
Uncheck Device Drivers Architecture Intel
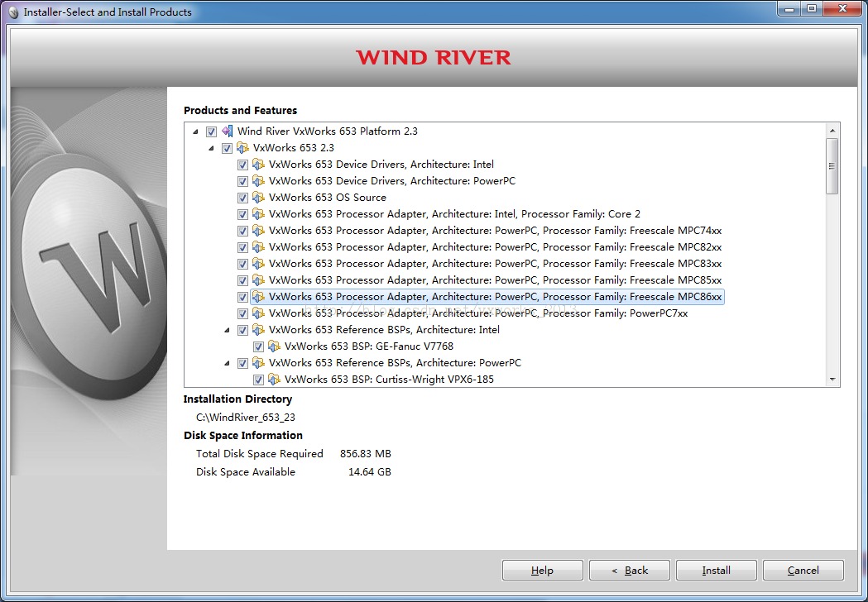[242, 165]
